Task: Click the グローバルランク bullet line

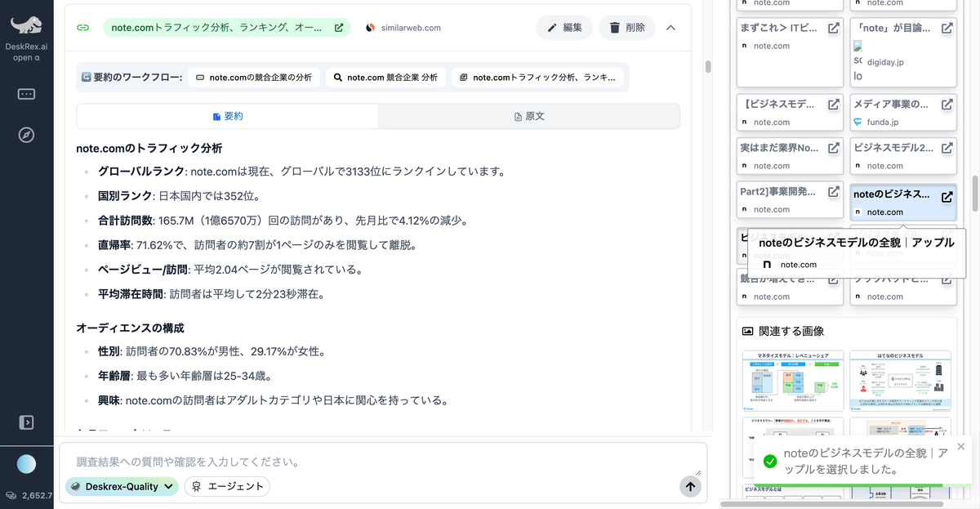Action: click(x=301, y=172)
